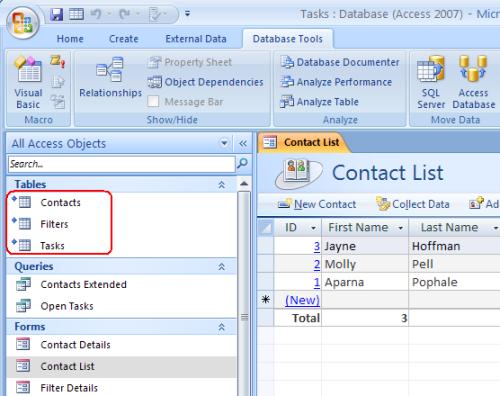Switch to the Create ribbon tab
This screenshot has width=500, height=396.
point(124,39)
